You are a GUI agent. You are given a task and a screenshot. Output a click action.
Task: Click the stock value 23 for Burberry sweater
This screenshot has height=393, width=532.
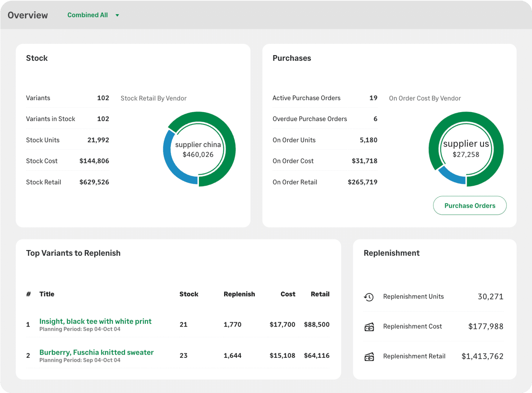pos(184,355)
